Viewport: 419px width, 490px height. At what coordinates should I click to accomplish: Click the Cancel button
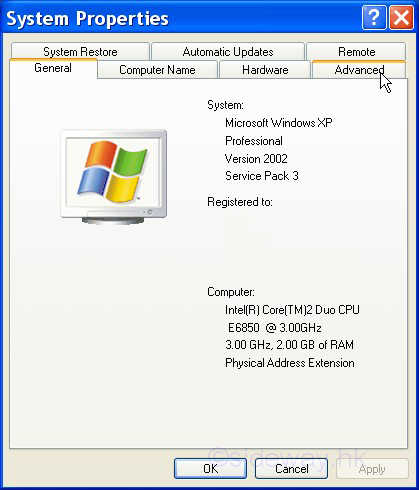291,469
